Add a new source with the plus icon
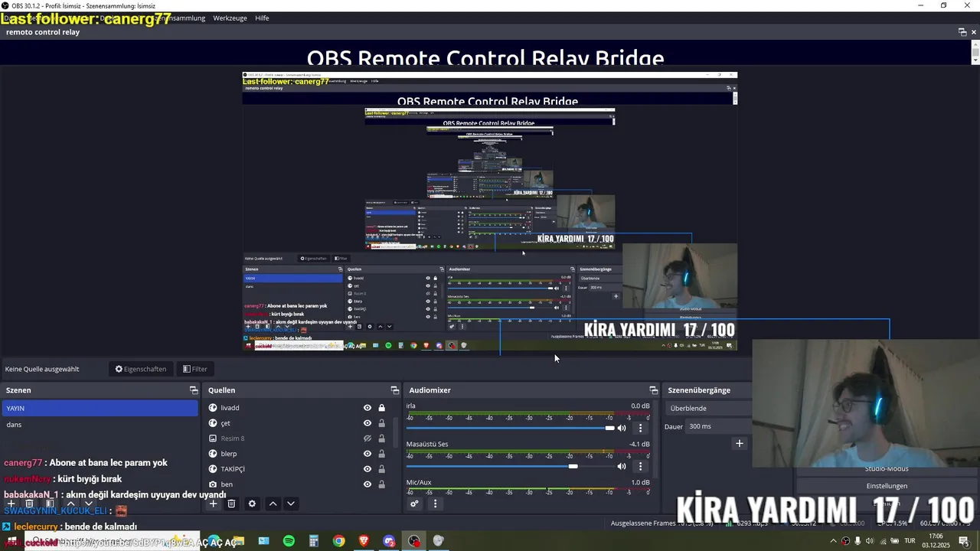980x551 pixels. (214, 504)
